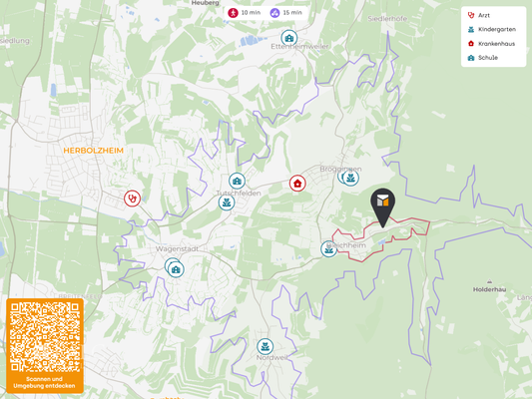Select the kindergarten marker at Bleichheim

coord(328,249)
